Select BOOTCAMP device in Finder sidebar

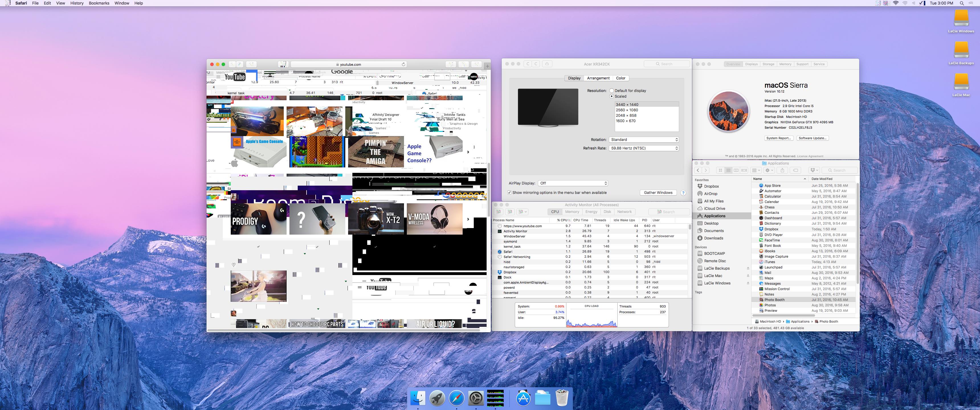pos(714,253)
